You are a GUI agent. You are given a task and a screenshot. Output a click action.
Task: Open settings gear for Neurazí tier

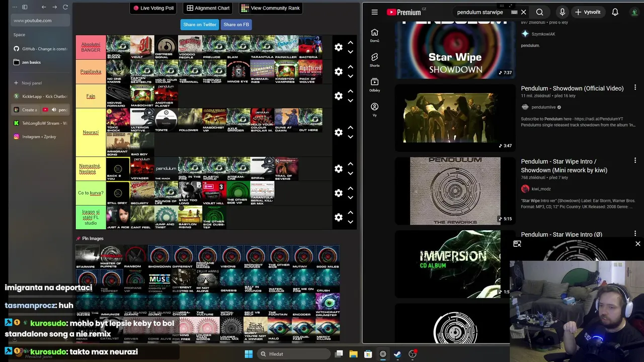(339, 132)
